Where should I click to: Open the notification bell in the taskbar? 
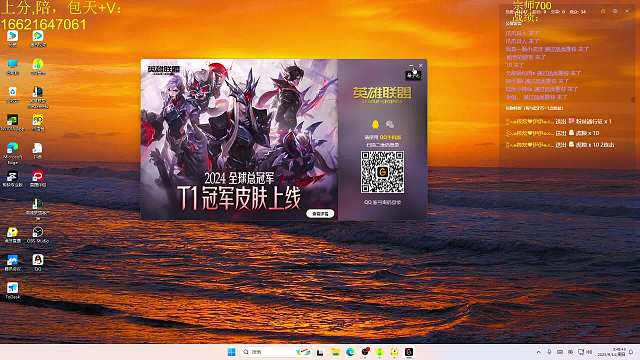coord(631,352)
